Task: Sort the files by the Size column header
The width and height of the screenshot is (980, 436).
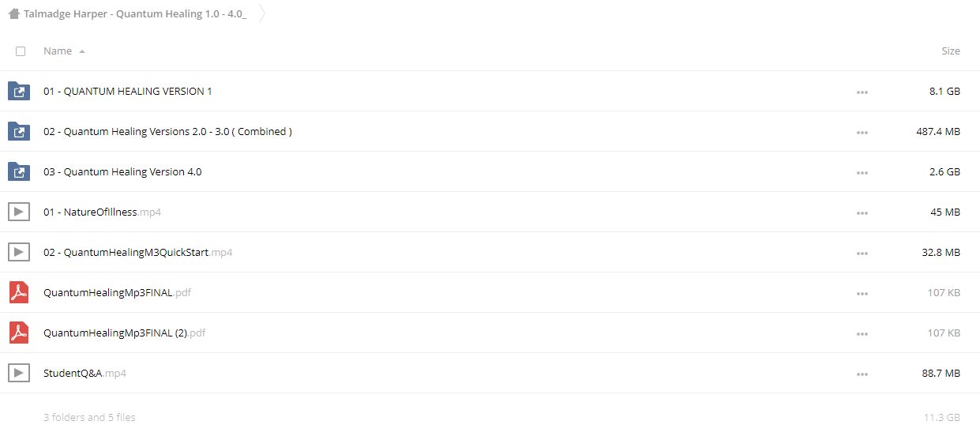Action: (x=951, y=51)
